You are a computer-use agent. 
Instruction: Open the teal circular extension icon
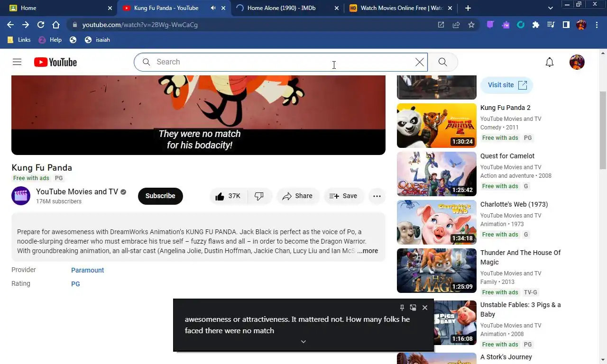[x=521, y=25]
